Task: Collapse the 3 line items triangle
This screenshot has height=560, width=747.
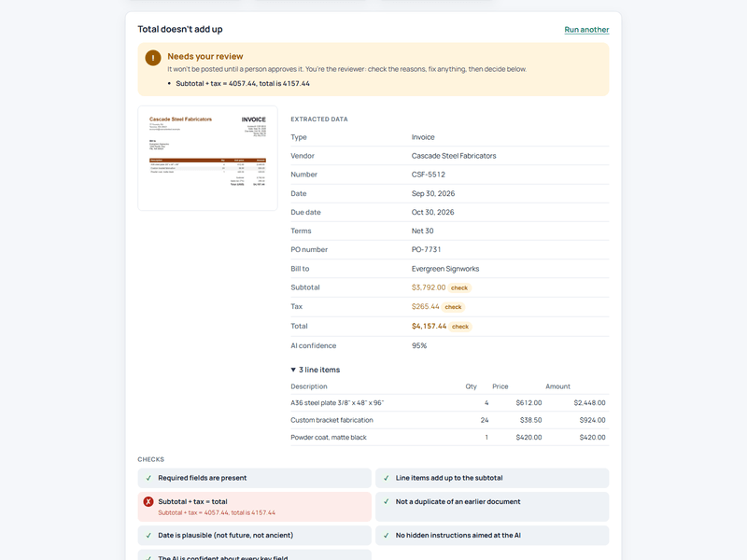Action: coord(293,370)
